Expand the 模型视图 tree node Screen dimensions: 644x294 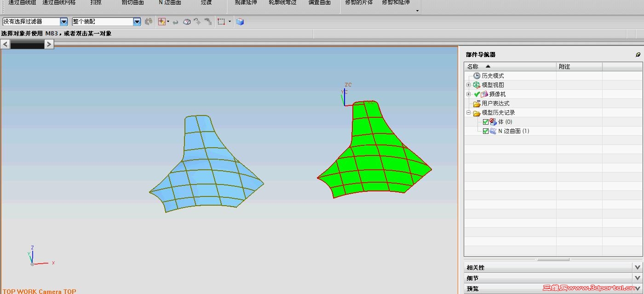coord(469,85)
